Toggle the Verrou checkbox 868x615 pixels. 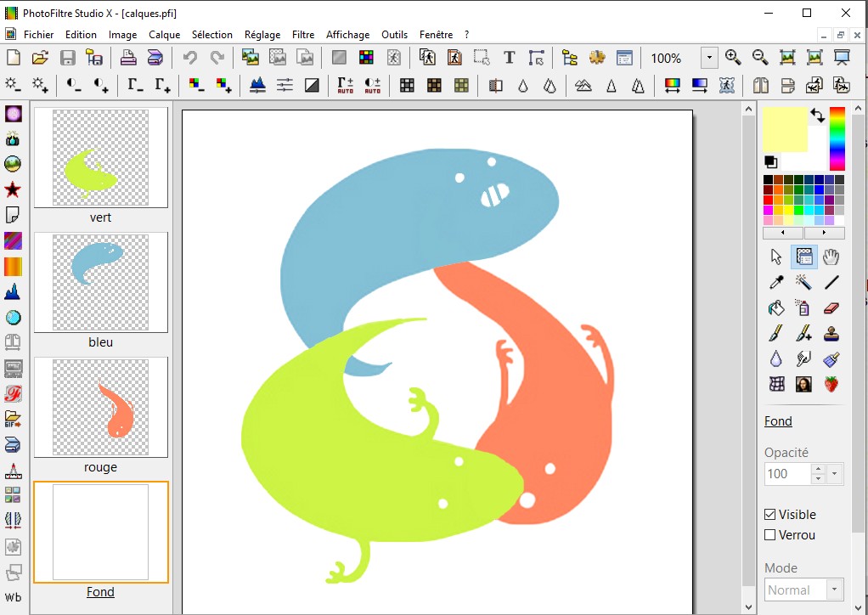pyautogui.click(x=769, y=535)
